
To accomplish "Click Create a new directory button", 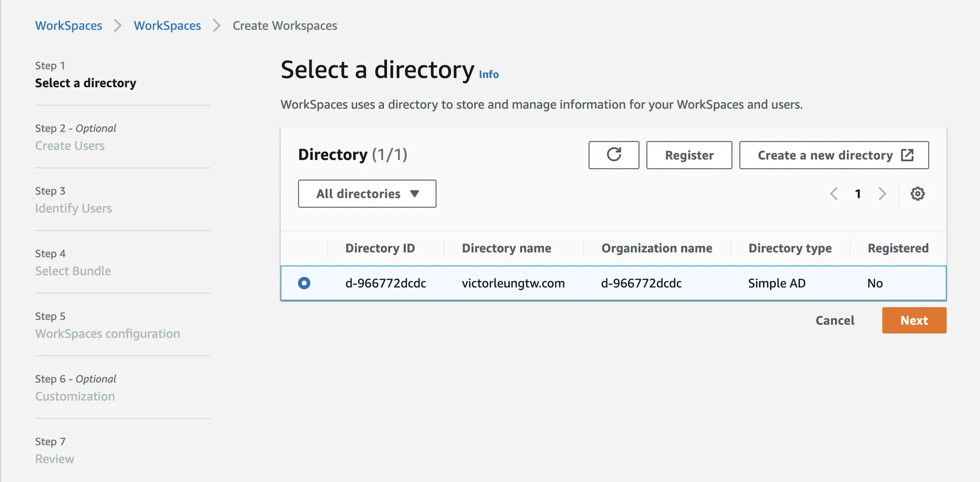I will pyautogui.click(x=834, y=155).
